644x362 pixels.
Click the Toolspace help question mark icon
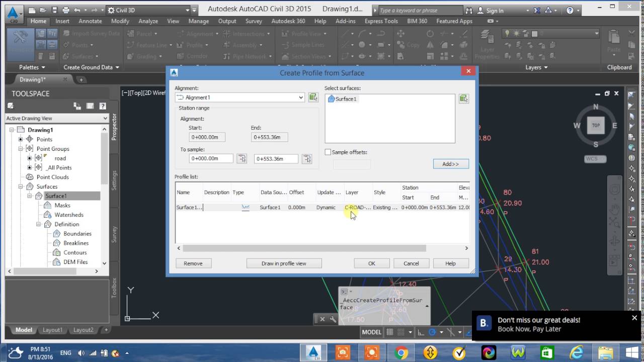point(103,106)
